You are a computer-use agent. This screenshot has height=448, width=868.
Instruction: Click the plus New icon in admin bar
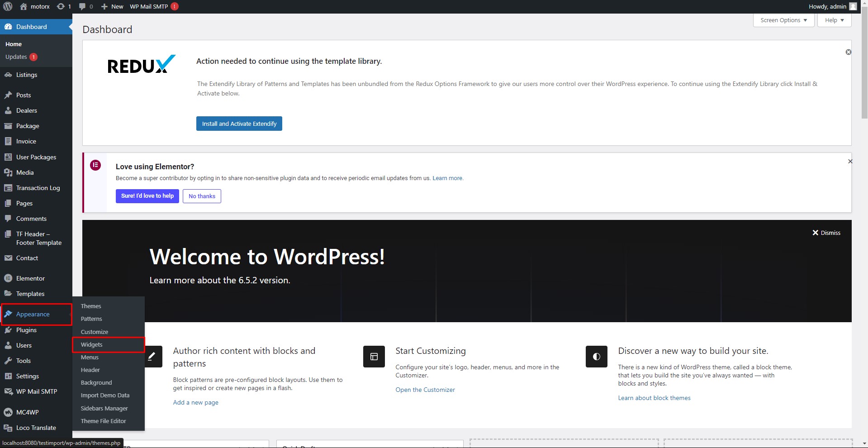point(104,6)
